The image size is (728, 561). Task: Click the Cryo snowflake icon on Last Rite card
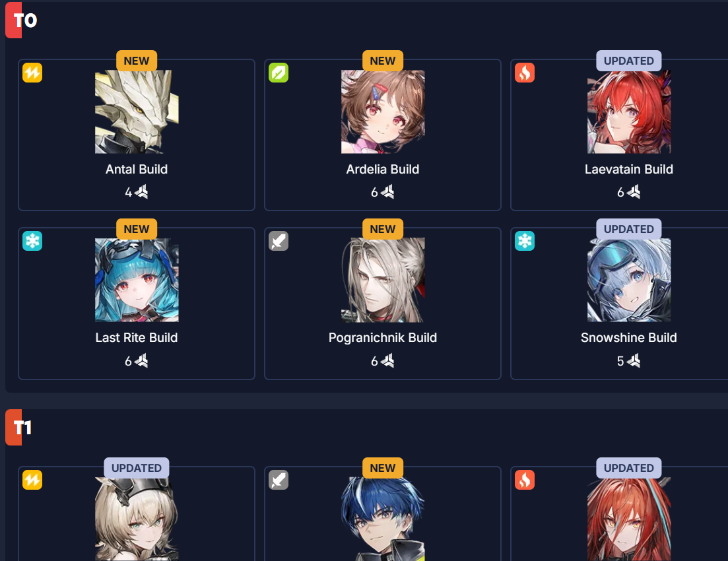coord(32,241)
